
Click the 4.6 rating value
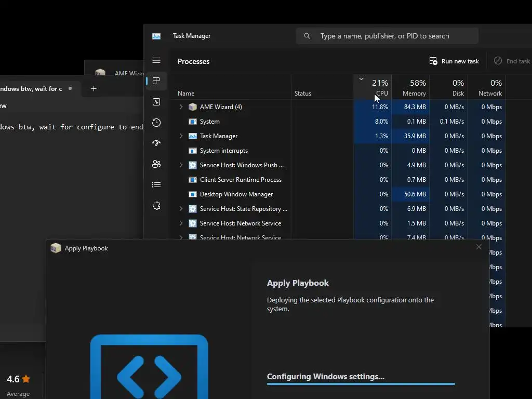pyautogui.click(x=13, y=379)
